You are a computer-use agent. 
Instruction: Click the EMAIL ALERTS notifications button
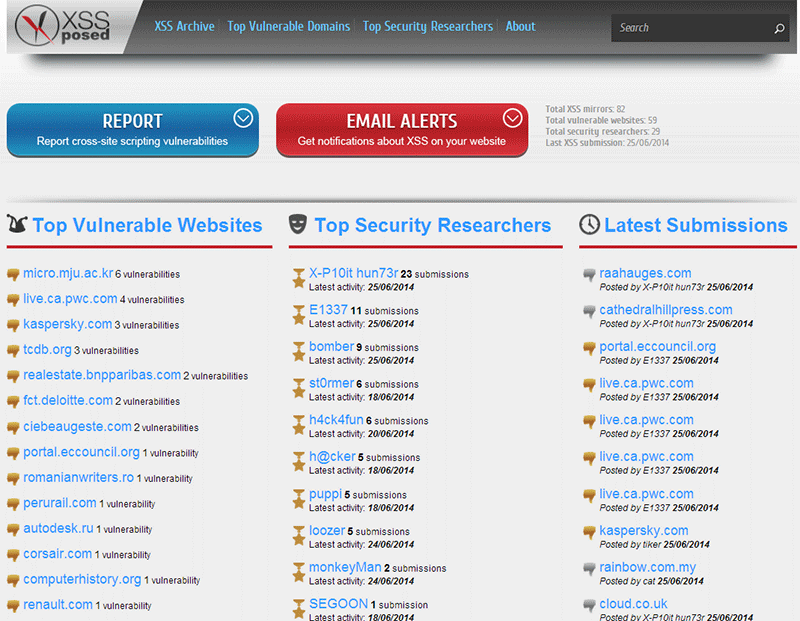[x=402, y=130]
